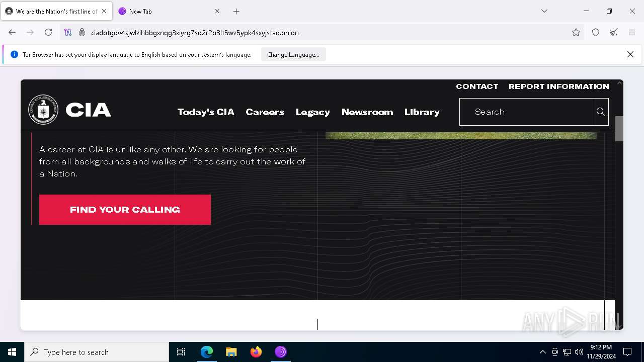The image size is (644, 362).
Task: Open the Newsroom menu
Action: [x=367, y=112]
